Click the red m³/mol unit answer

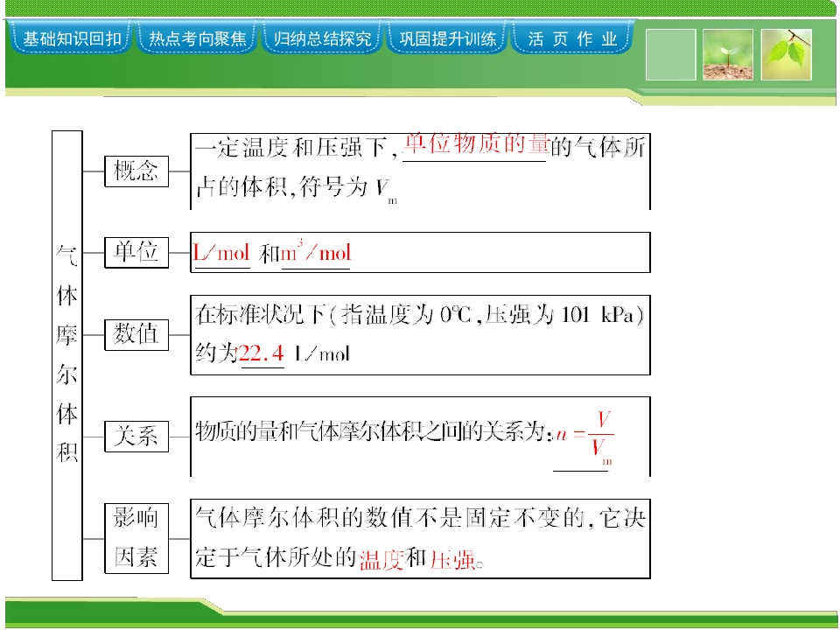coord(316,251)
